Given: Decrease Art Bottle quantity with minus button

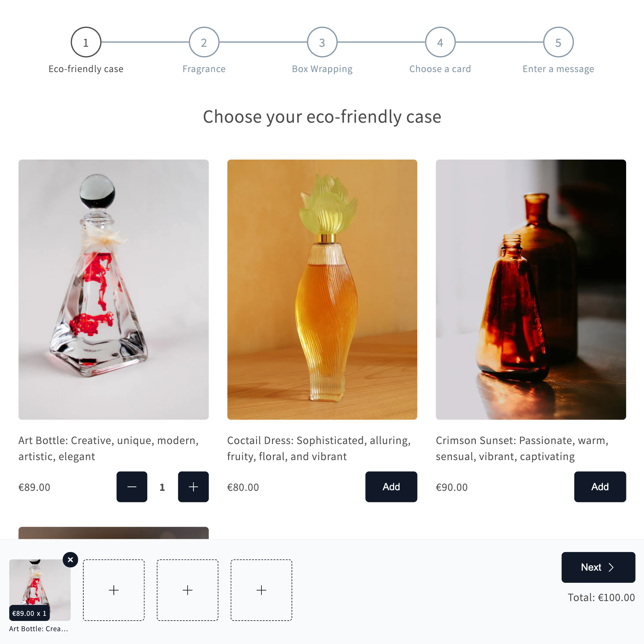Looking at the screenshot, I should click(132, 487).
